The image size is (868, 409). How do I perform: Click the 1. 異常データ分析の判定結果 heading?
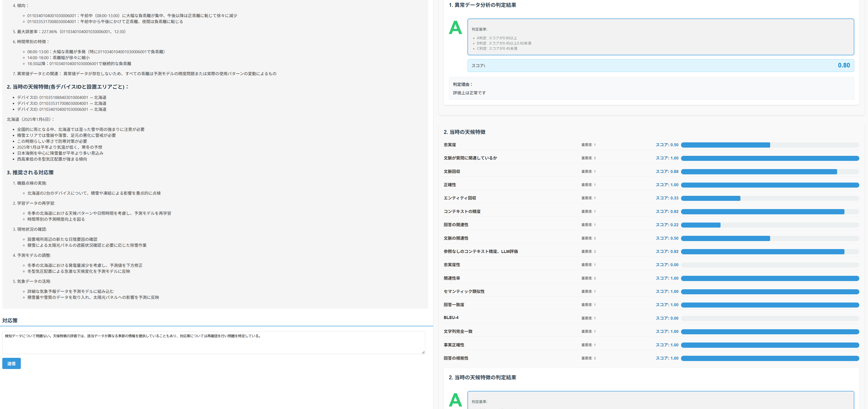(x=482, y=5)
